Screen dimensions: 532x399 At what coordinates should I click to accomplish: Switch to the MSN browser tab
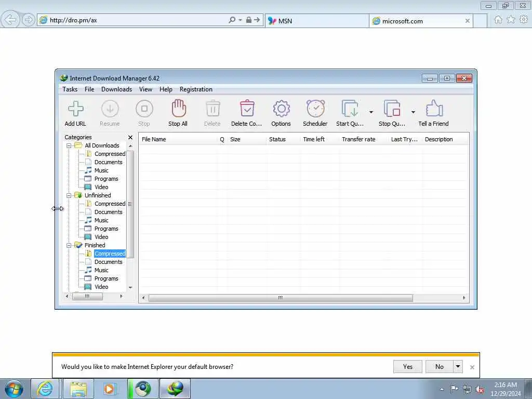pyautogui.click(x=316, y=21)
